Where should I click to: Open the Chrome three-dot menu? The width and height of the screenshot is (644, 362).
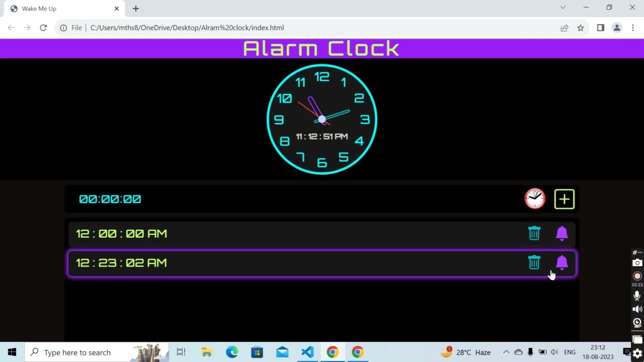(x=633, y=28)
